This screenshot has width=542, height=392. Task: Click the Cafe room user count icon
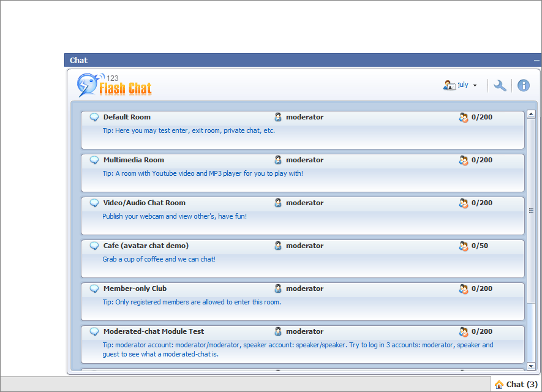pyautogui.click(x=464, y=246)
